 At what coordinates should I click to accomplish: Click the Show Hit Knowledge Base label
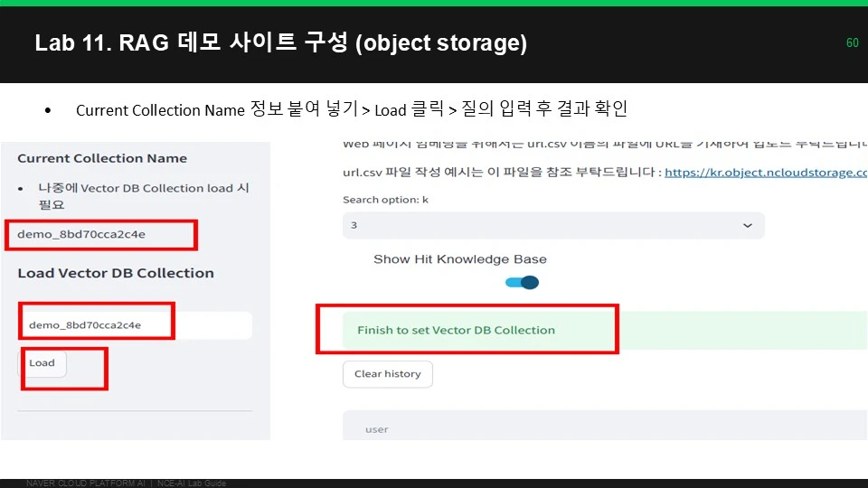click(460, 259)
